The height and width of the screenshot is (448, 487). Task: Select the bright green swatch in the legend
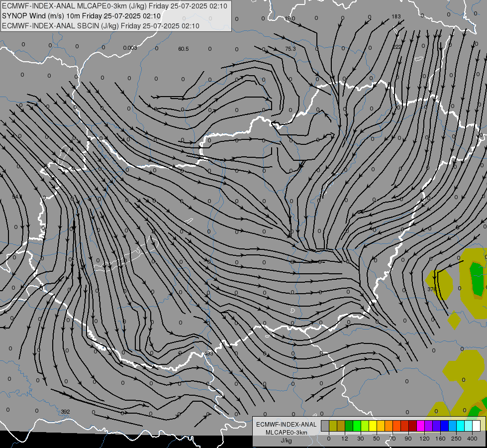[x=357, y=426]
